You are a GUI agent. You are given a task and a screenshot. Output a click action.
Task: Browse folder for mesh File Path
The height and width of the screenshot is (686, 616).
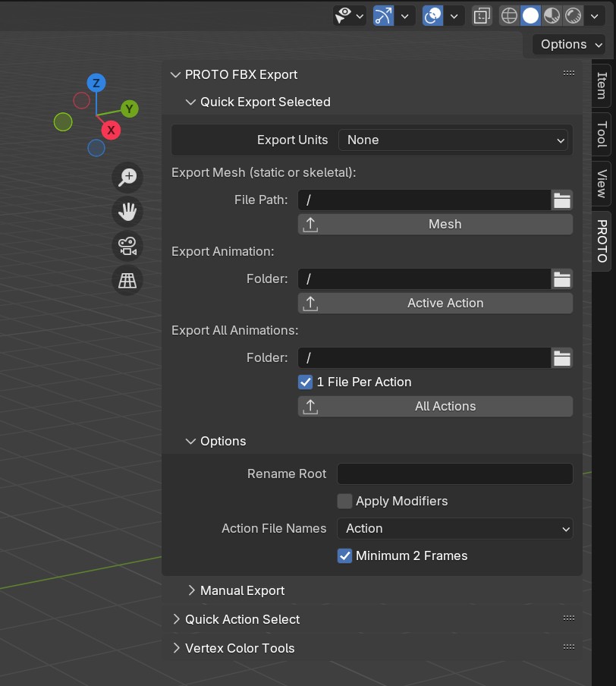(x=561, y=200)
